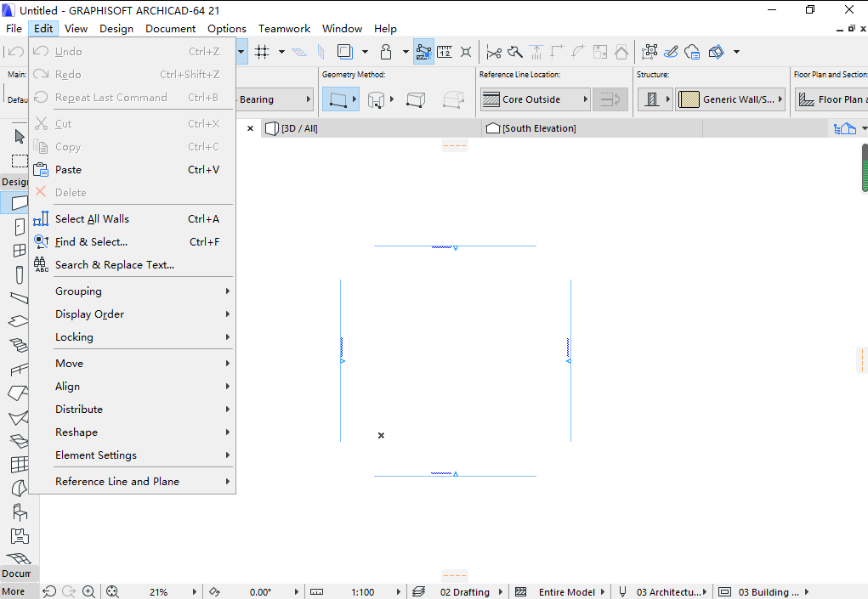This screenshot has height=599, width=868.
Task: Select the Column tool
Action: tap(20, 275)
